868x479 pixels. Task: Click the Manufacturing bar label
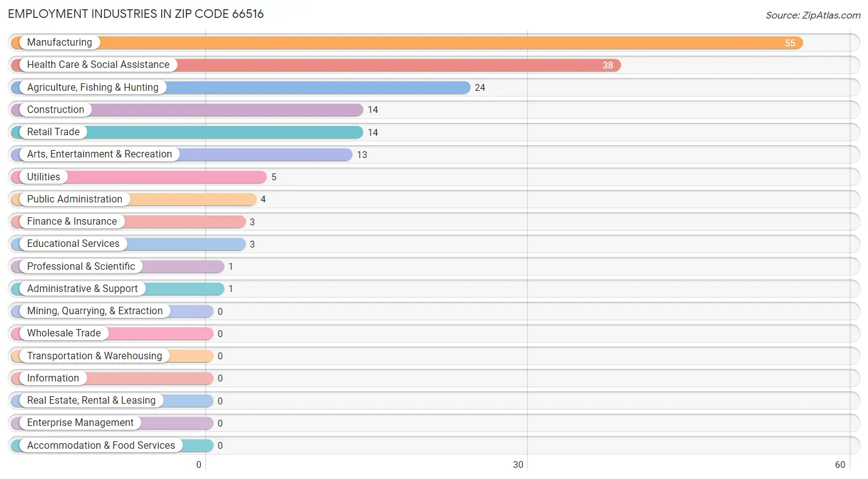pyautogui.click(x=59, y=43)
